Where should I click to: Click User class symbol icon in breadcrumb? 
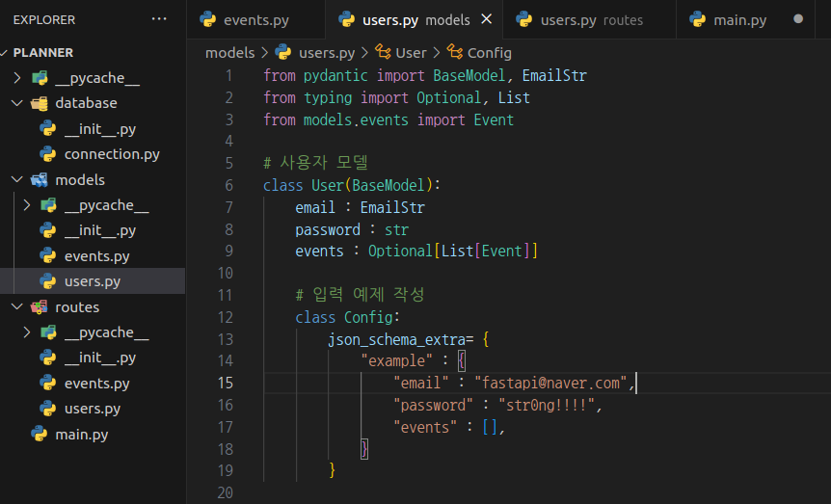(383, 52)
